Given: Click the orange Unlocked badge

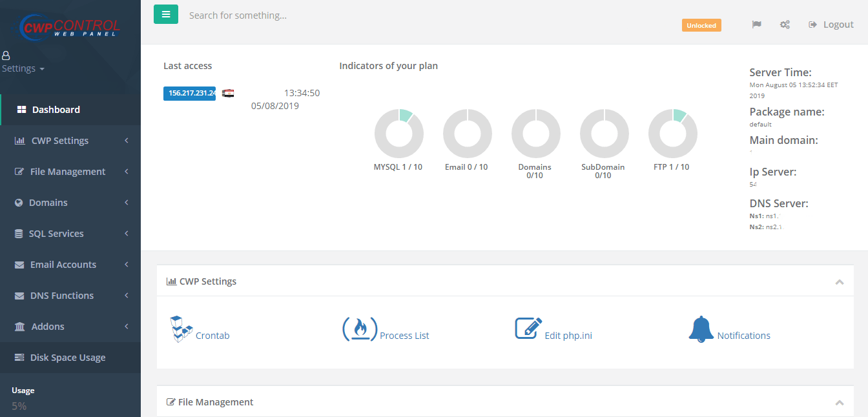Looking at the screenshot, I should [701, 25].
